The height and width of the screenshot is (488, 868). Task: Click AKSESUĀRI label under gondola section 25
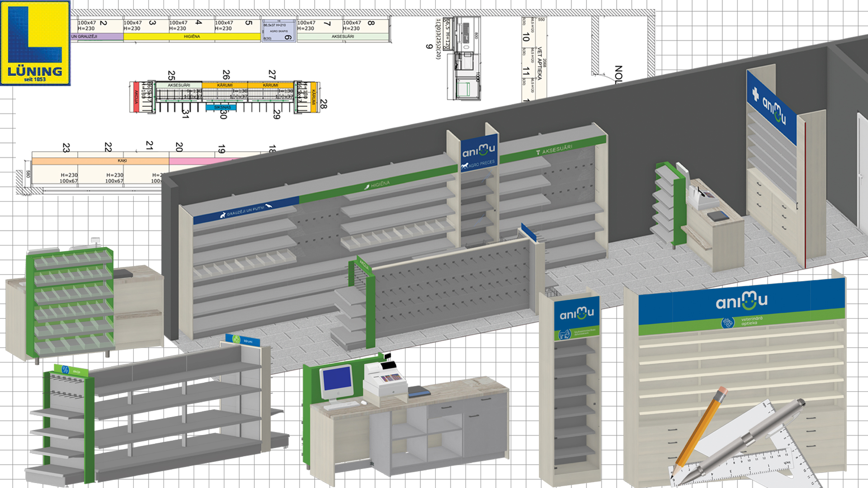pos(179,85)
